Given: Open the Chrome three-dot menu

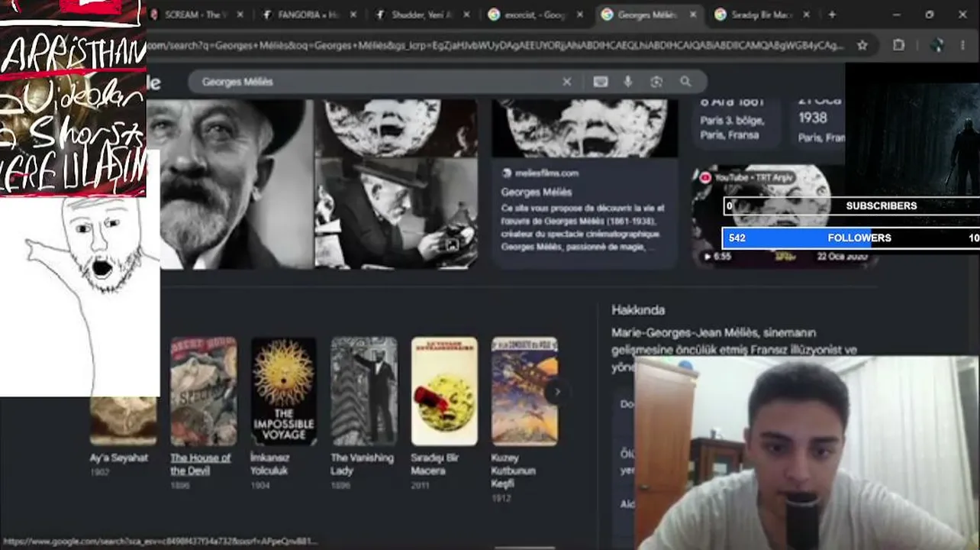Looking at the screenshot, I should (964, 45).
